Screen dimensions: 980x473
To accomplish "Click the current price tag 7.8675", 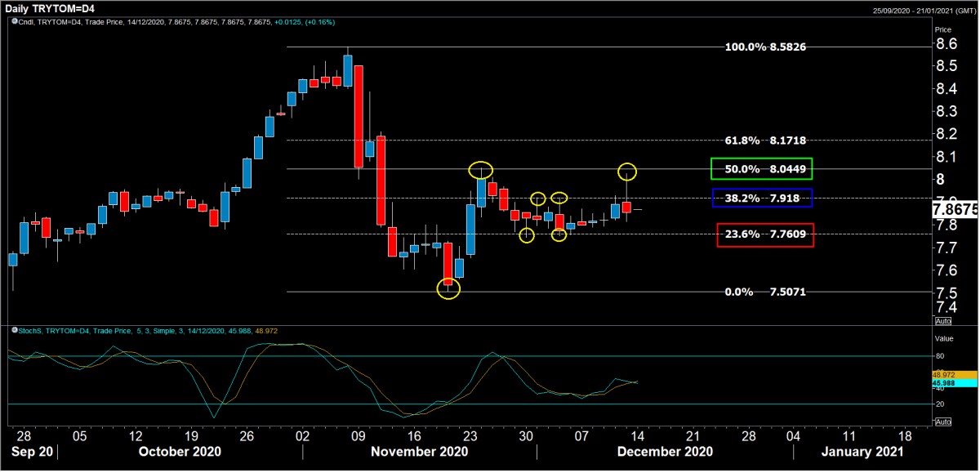I will (x=955, y=210).
